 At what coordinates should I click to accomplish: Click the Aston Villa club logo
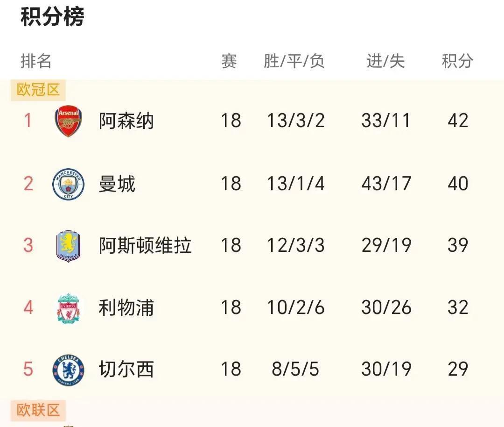tap(68, 245)
